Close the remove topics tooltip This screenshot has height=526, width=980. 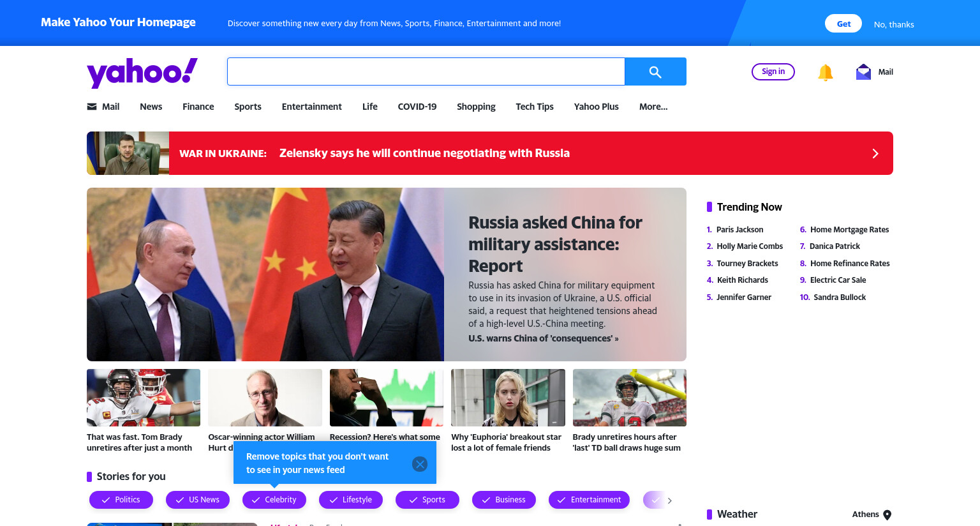tap(420, 464)
